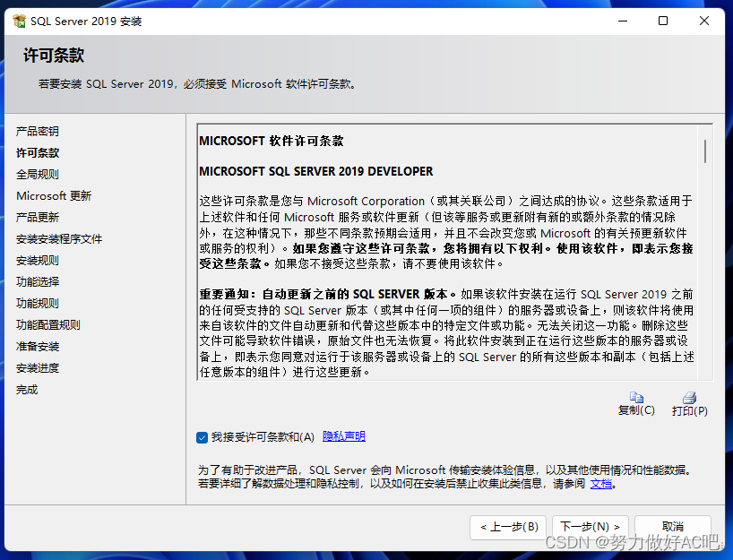The width and height of the screenshot is (733, 560).
Task: Select the 全局规则 step in sidebar
Action: pyautogui.click(x=38, y=175)
